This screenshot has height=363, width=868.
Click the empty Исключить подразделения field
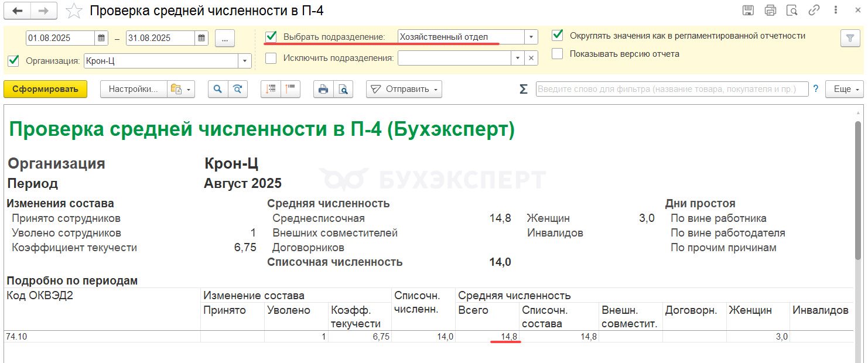click(x=454, y=58)
